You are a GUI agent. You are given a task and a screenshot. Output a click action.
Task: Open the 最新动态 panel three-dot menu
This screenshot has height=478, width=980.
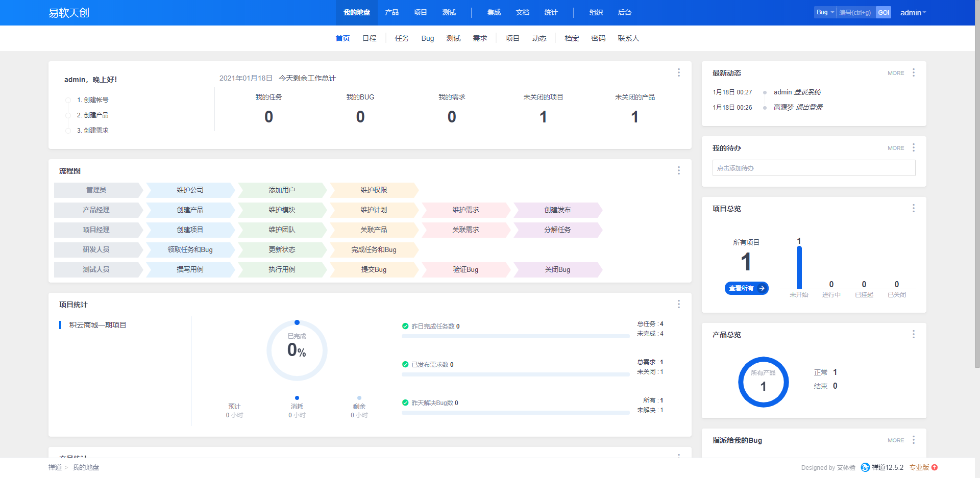click(913, 72)
